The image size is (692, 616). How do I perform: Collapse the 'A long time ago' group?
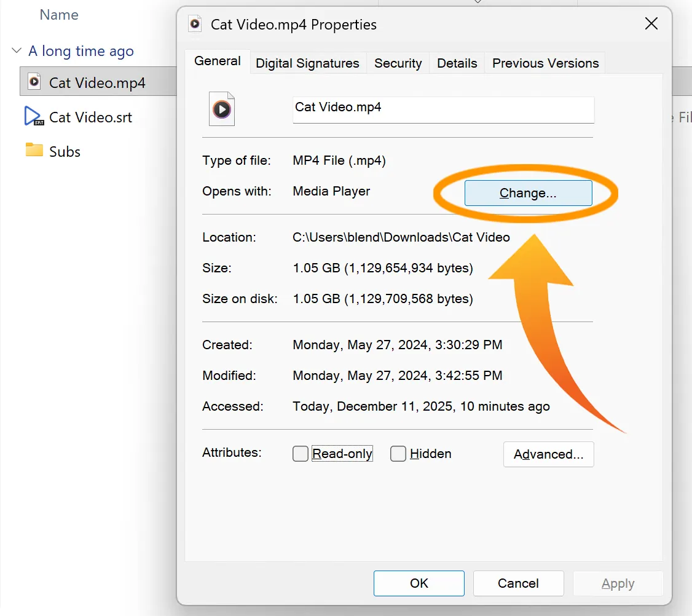[x=17, y=51]
